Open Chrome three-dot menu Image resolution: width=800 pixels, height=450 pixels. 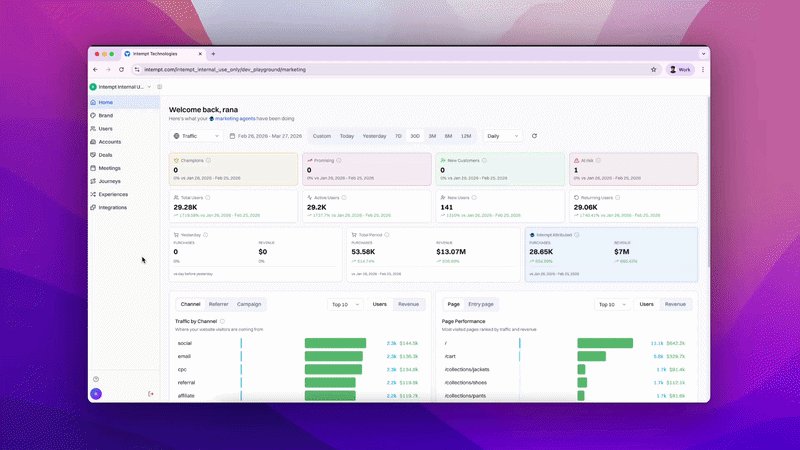click(703, 69)
